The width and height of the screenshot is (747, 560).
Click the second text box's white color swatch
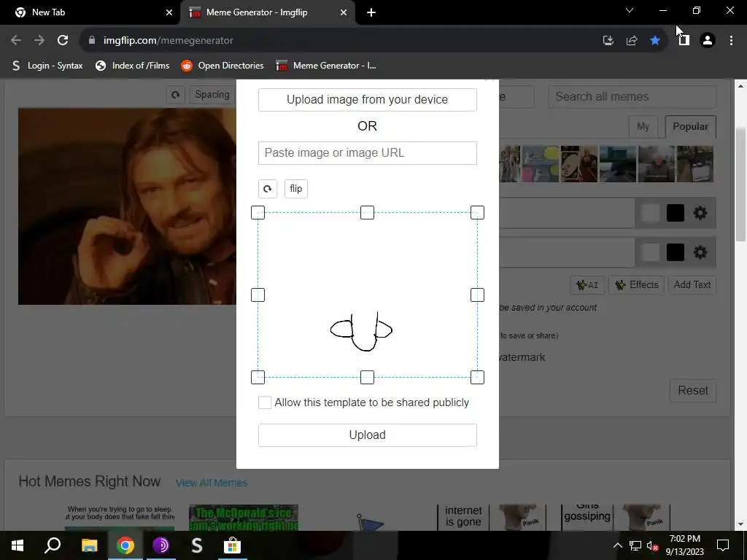point(650,252)
